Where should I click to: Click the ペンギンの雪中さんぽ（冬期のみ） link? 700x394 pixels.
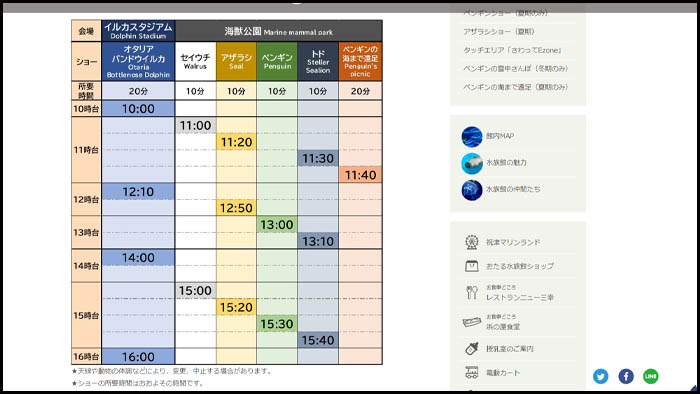click(516, 68)
